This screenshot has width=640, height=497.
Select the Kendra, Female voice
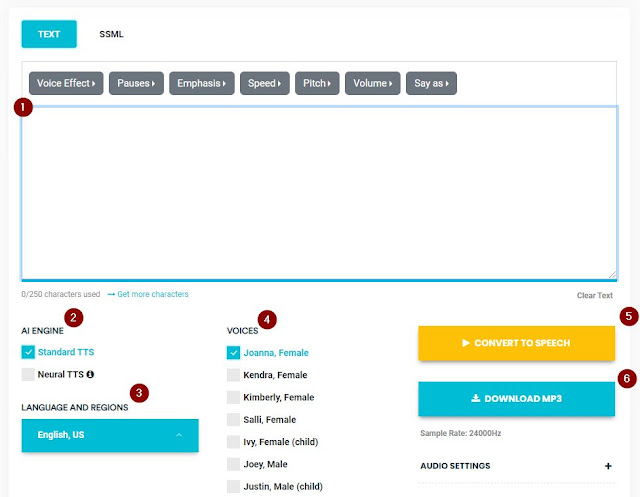(x=233, y=375)
